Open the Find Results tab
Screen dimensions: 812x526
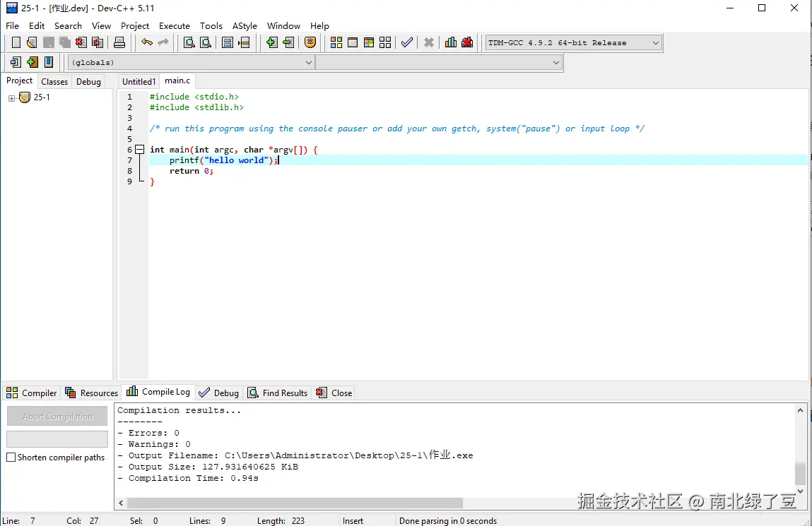278,393
